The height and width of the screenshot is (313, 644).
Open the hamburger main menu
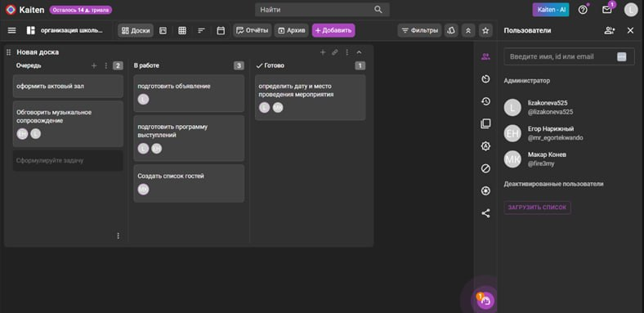coord(12,30)
